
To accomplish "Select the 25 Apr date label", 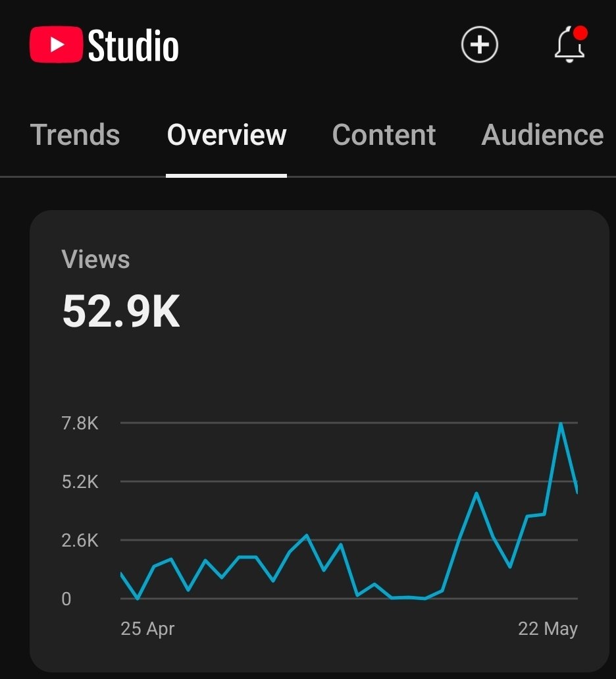I will click(x=148, y=629).
